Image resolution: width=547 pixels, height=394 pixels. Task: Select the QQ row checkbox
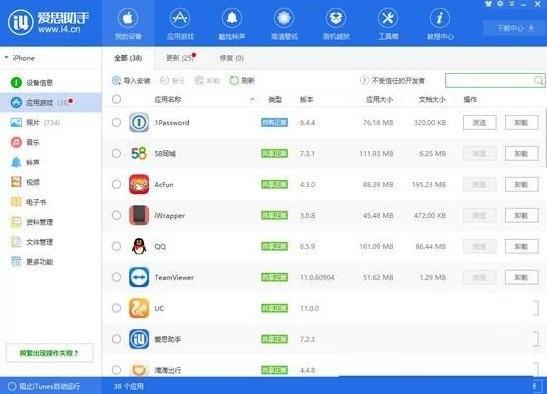click(117, 246)
